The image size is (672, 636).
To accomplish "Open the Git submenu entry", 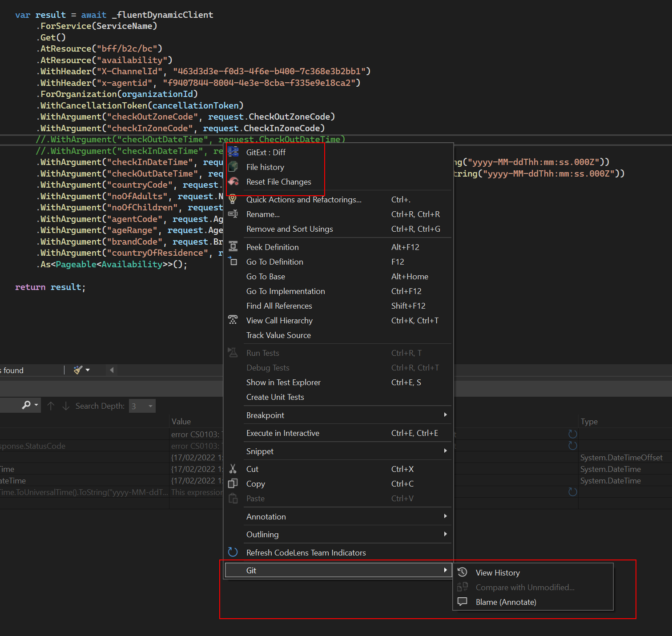I will 338,570.
